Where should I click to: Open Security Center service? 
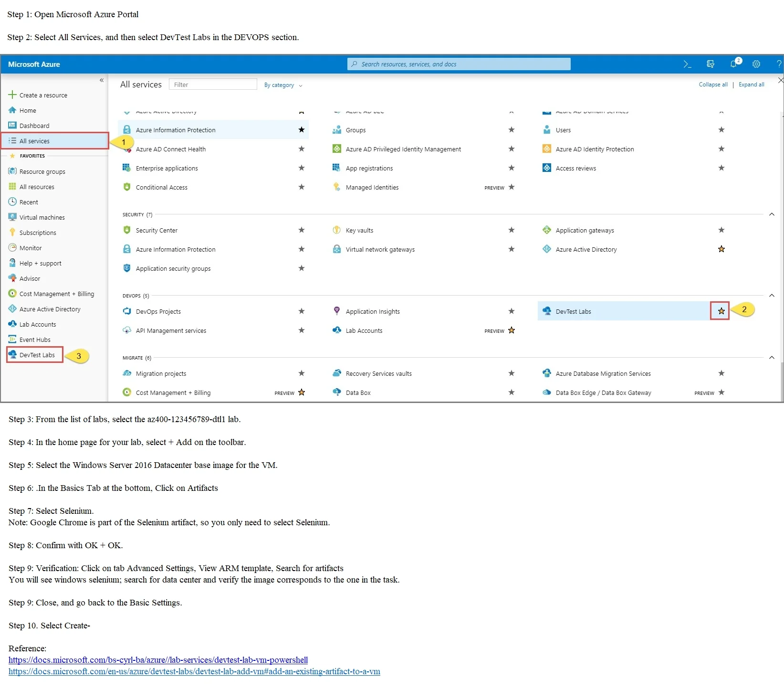pos(157,230)
